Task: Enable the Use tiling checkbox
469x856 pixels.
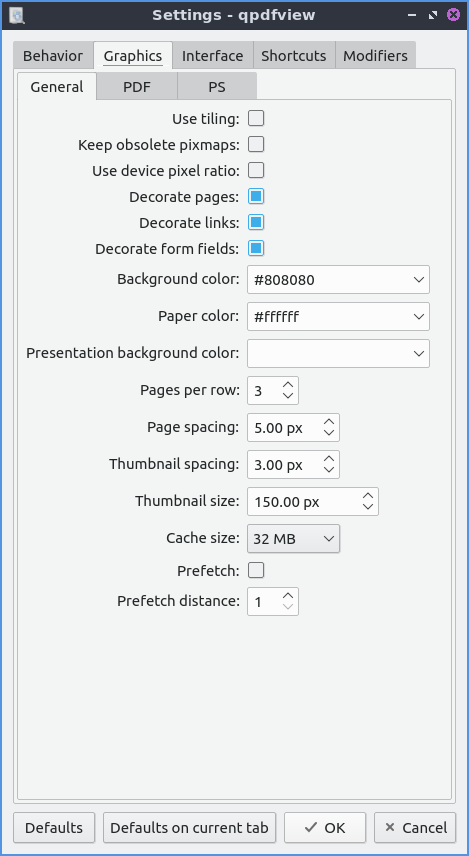Action: pyautogui.click(x=256, y=118)
